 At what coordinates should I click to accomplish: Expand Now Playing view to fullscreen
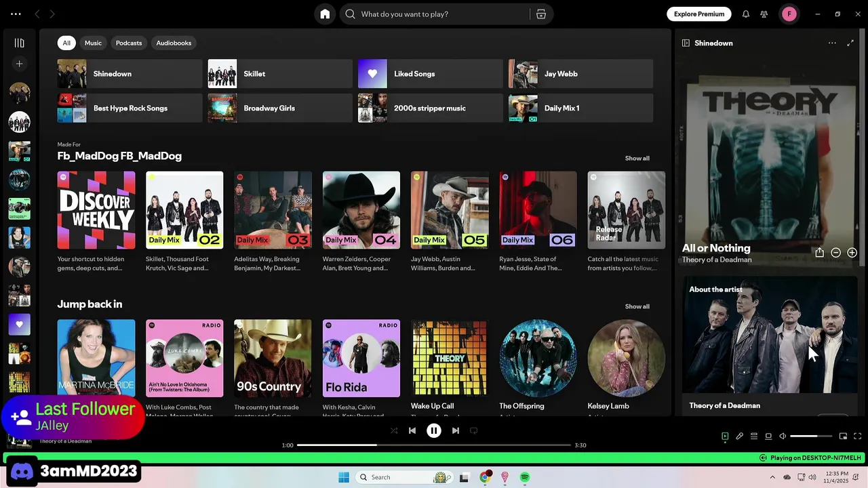coord(850,43)
